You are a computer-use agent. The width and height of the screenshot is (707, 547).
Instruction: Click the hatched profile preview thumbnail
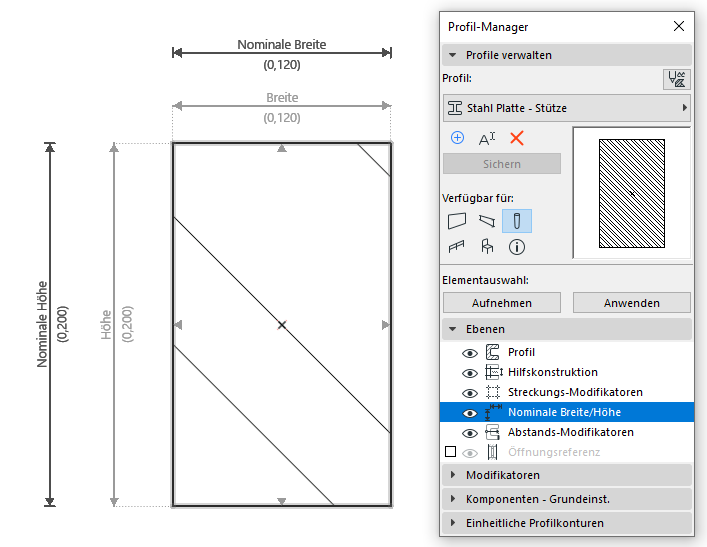632,193
